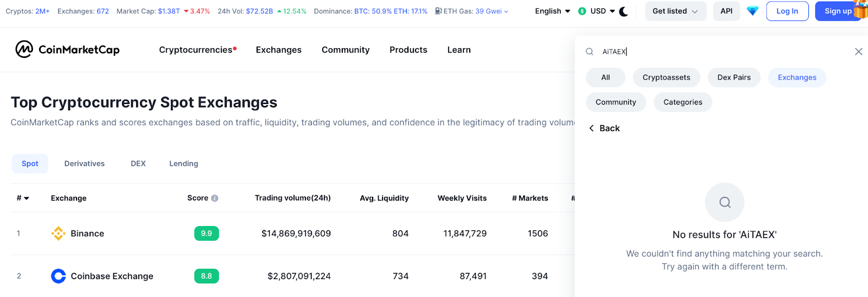Click the Coinbase Exchange logo icon
Screen dimensions: 868x297
(58, 276)
